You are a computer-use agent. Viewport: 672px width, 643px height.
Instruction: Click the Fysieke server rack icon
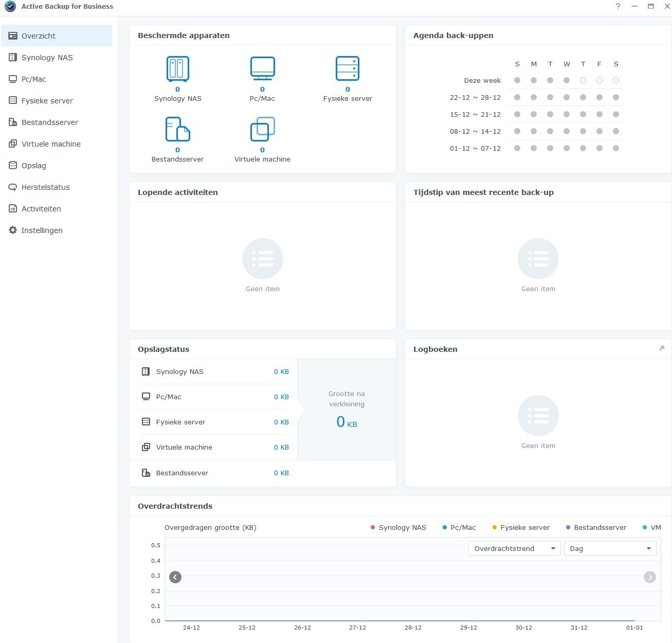click(348, 68)
